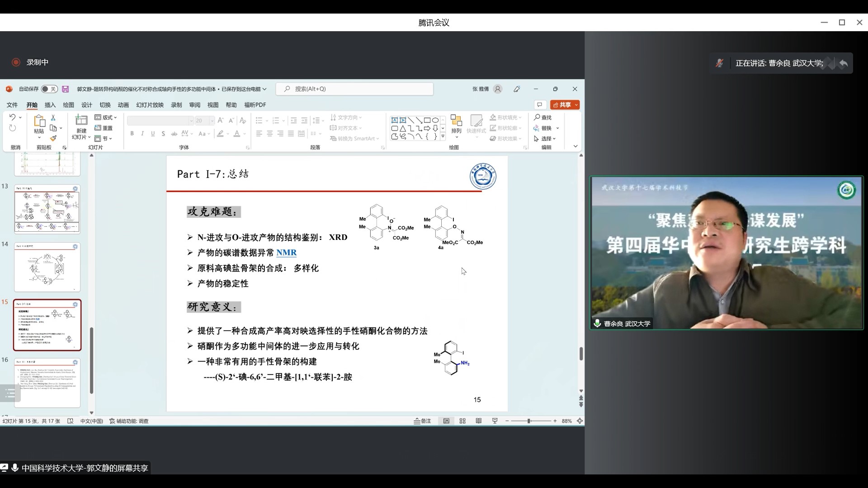This screenshot has height=488, width=868.
Task: Select slide 14 thumbnail
Action: pyautogui.click(x=47, y=267)
